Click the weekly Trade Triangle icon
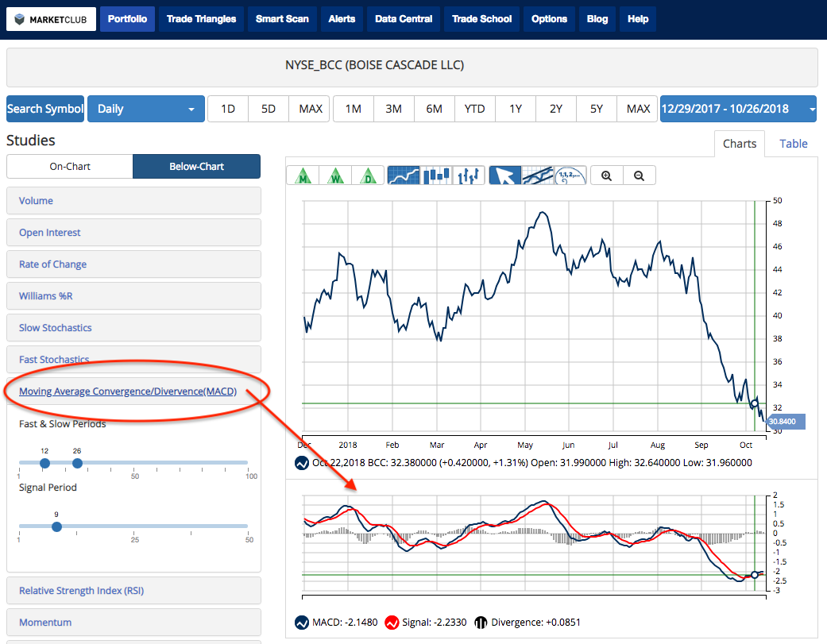 (335, 175)
